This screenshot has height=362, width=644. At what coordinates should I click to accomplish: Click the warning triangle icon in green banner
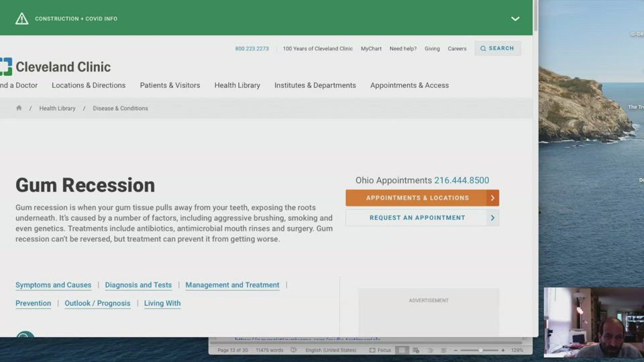22,19
